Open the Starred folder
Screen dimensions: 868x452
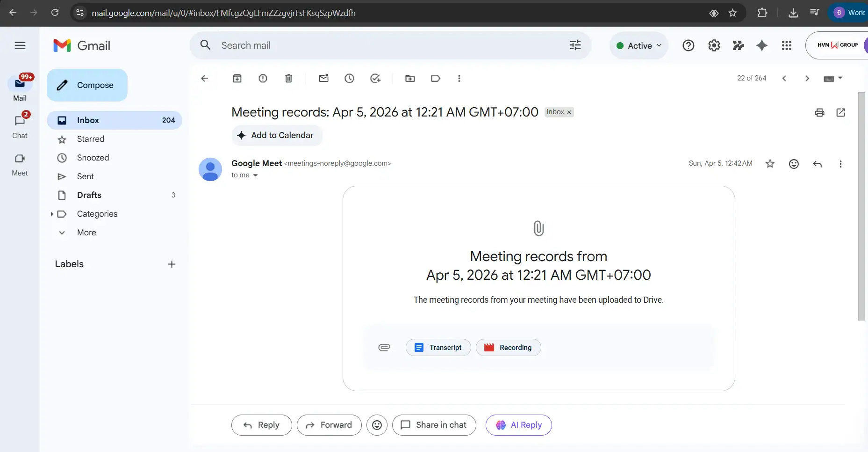(115, 139)
